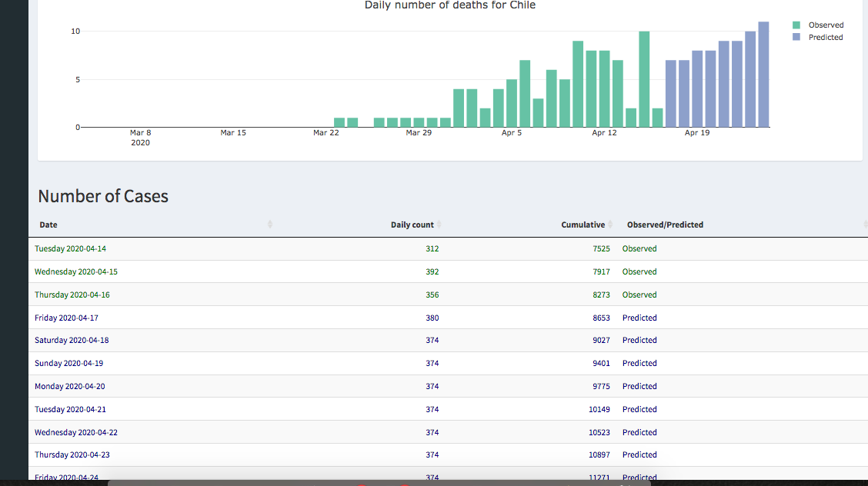Click sort arrows next to Daily count
The width and height of the screenshot is (868, 486).
pyautogui.click(x=439, y=225)
